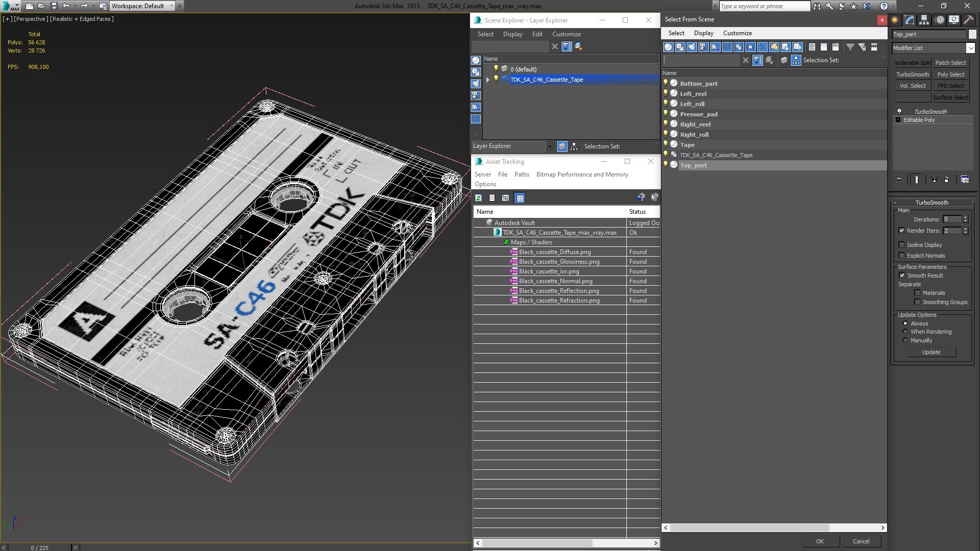Open the Utilities hammer tab

968,20
